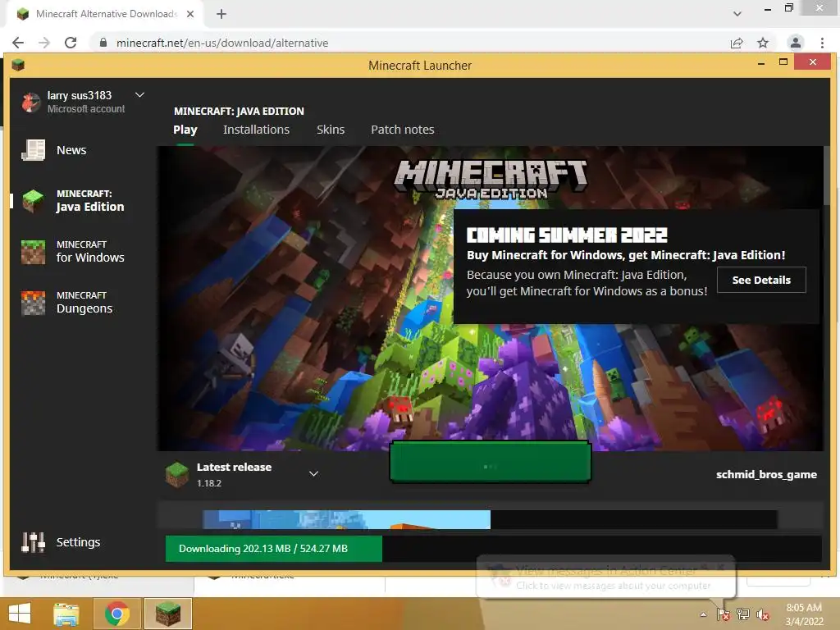Viewport: 840px width, 630px height.
Task: Select Minecraft Dungeons label
Action: (84, 303)
